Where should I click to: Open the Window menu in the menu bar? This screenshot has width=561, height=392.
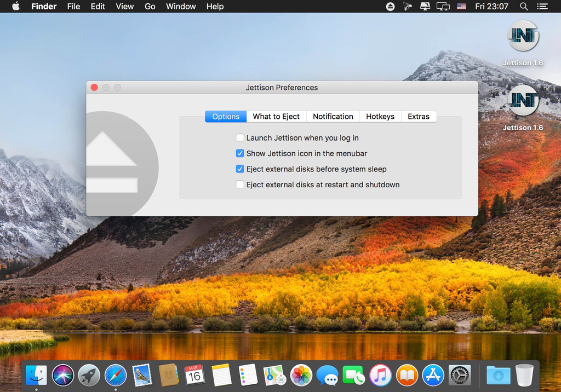(x=181, y=7)
